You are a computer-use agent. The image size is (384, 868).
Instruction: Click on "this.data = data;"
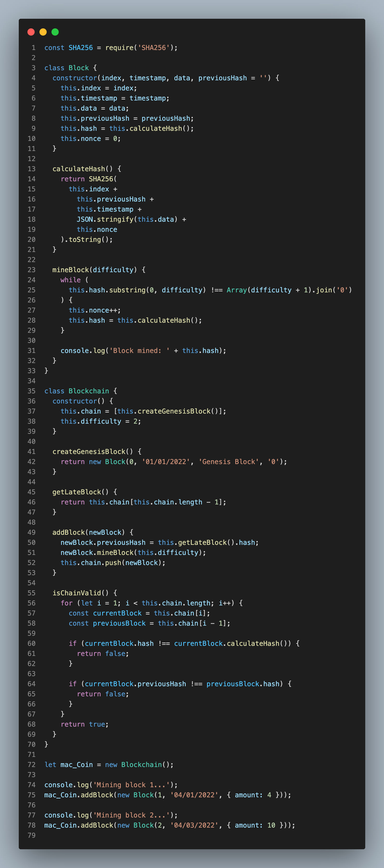(x=95, y=108)
